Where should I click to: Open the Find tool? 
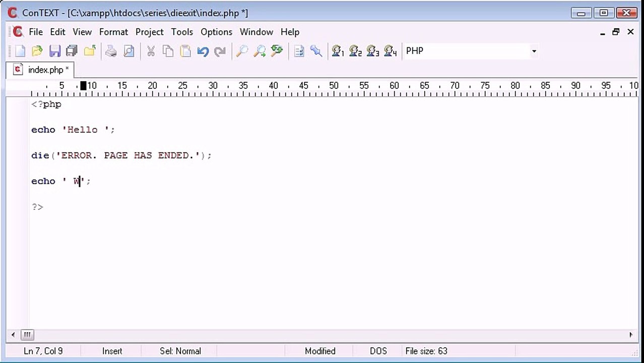242,51
